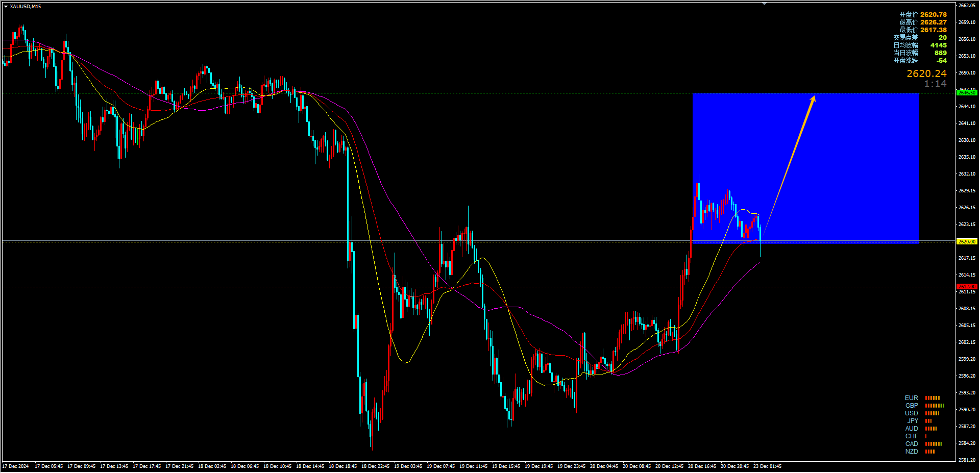Viewport: 980px width, 473px height.
Task: Click the 2653.10 price scale label
Action: tap(967, 56)
